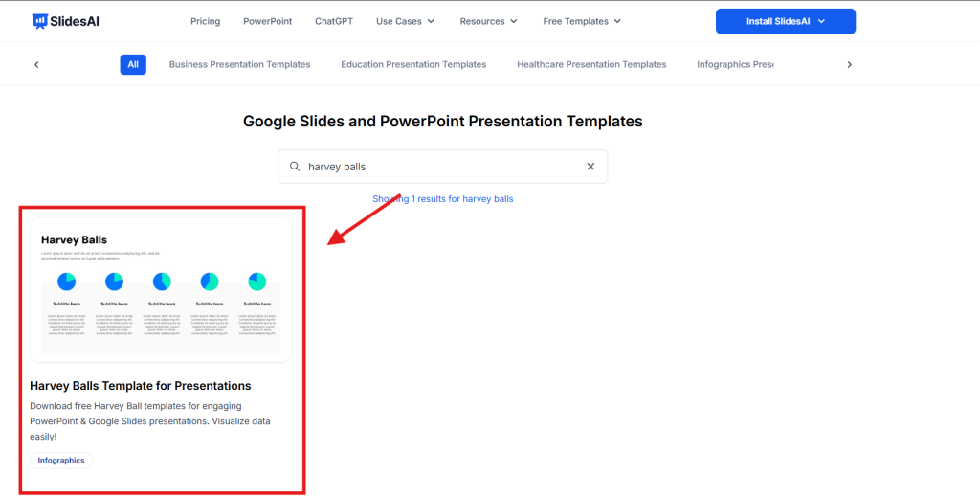The height and width of the screenshot is (497, 980).
Task: Focus the harvey balls search field
Action: (x=440, y=167)
